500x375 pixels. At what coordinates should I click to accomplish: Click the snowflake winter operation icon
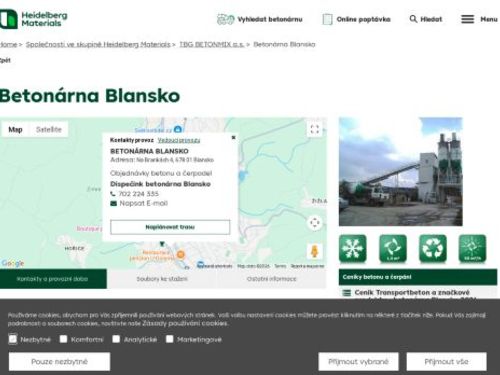[353, 248]
